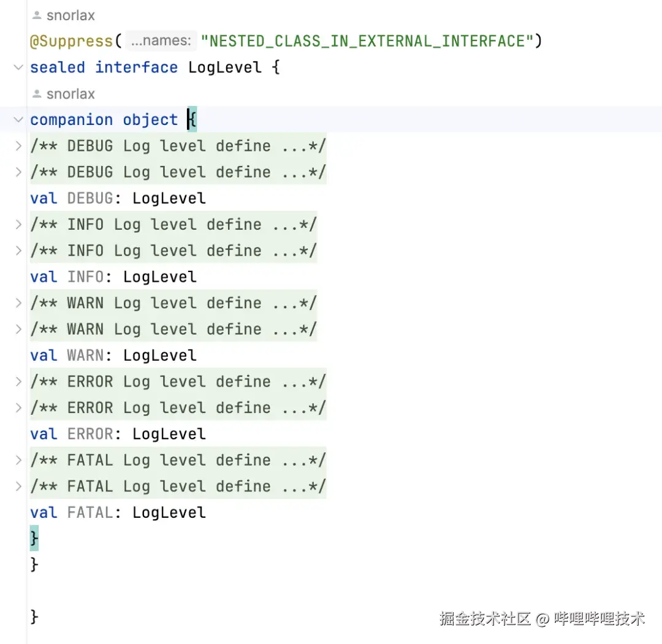
Task: Click the companion keyword
Action: (x=71, y=120)
